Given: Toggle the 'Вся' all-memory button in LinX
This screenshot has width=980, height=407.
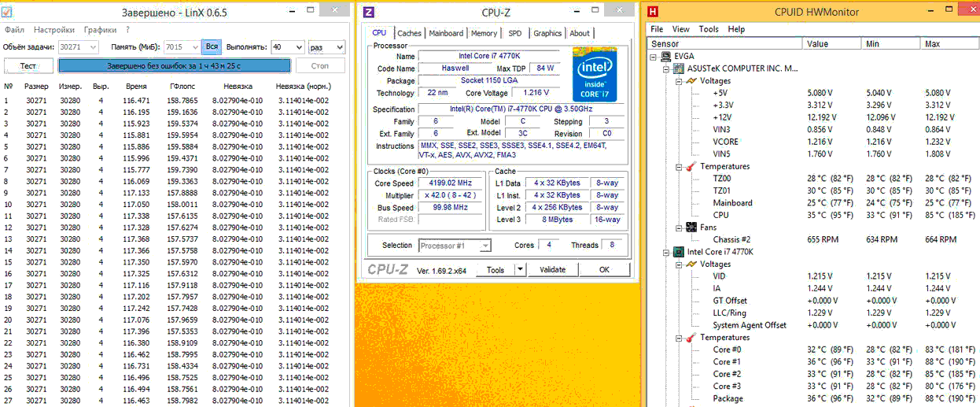Looking at the screenshot, I should point(212,47).
